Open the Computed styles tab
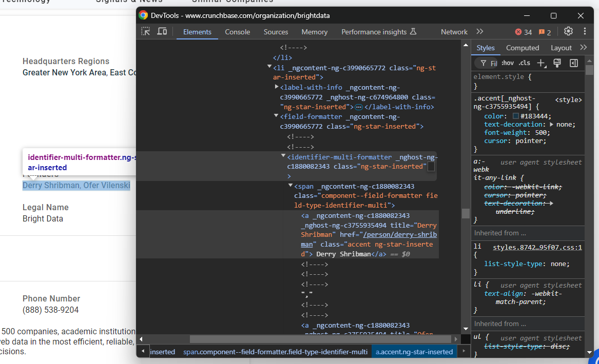 coord(523,48)
